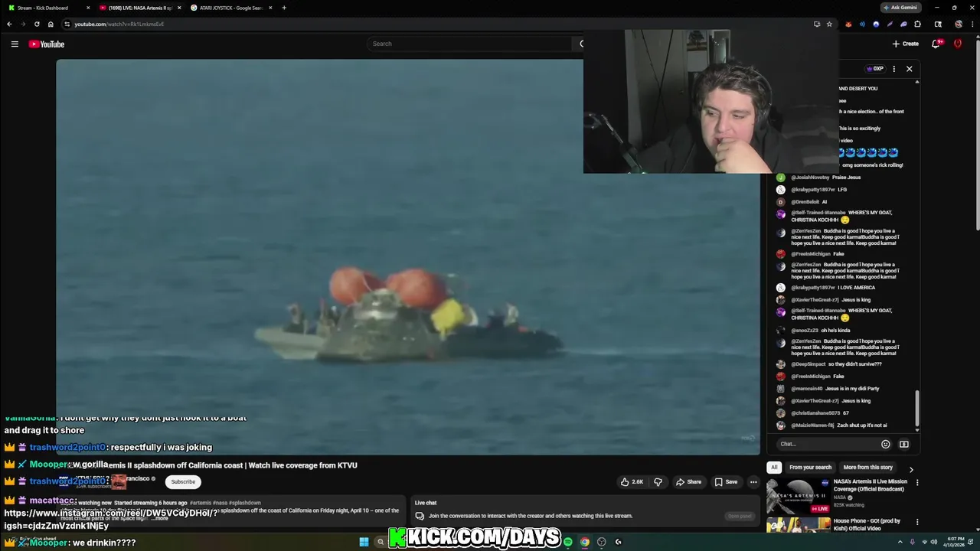This screenshot has width=980, height=551.
Task: Subscribe to the channel
Action: coord(183,482)
